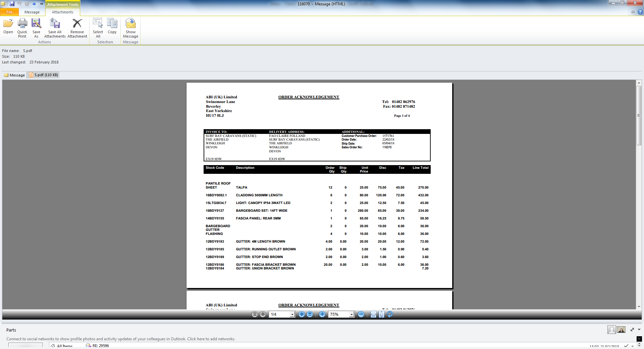Click Save As in the ribbon
This screenshot has height=349, width=644.
pos(36,28)
